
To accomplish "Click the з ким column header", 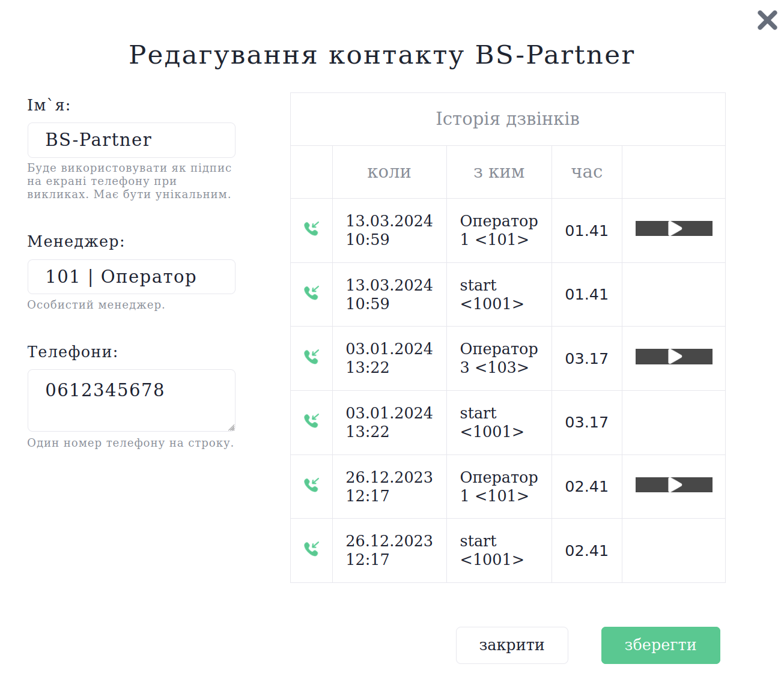I will tap(499, 172).
